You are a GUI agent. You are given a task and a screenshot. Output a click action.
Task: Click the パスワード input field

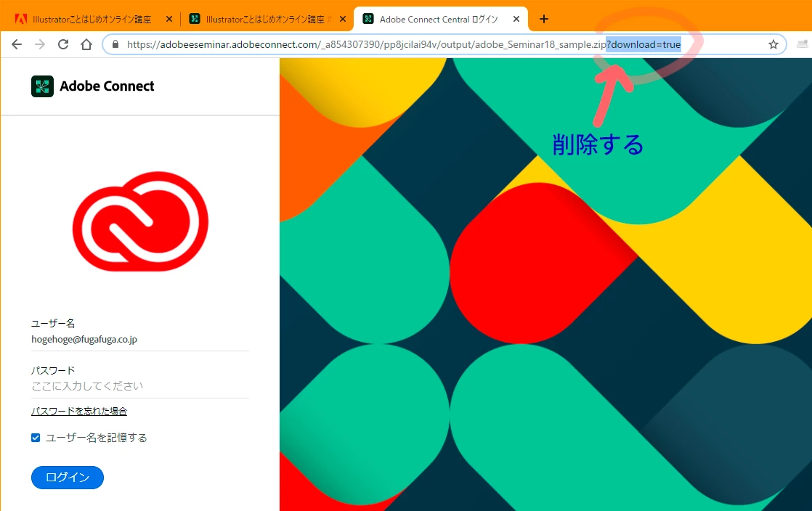(x=140, y=386)
